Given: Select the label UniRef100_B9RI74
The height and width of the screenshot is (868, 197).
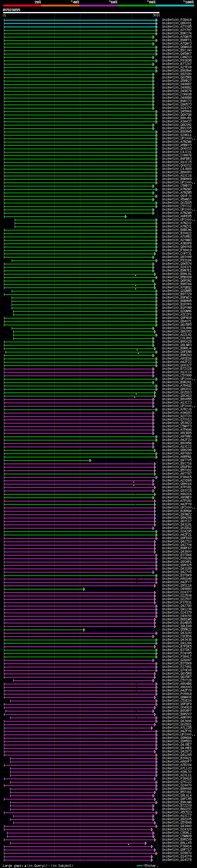Looking at the screenshot, I should pos(177,33).
